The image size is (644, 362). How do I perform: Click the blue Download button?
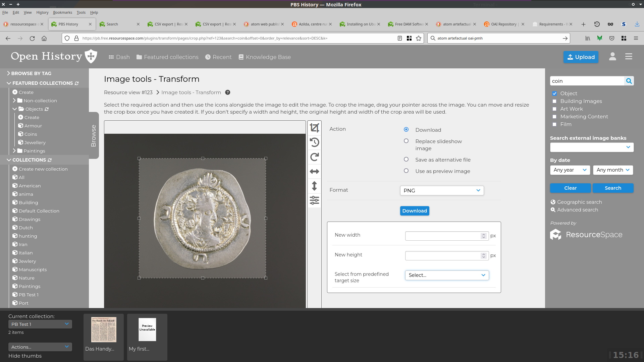(x=415, y=211)
